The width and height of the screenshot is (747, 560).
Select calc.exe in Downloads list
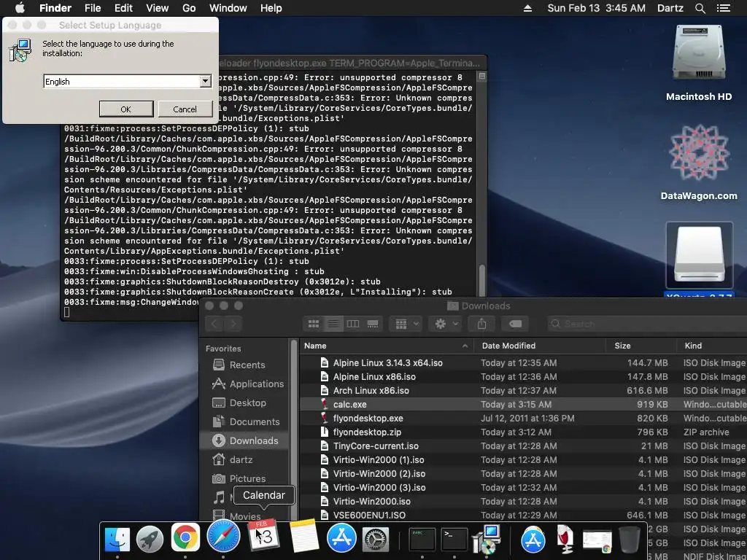523,404
